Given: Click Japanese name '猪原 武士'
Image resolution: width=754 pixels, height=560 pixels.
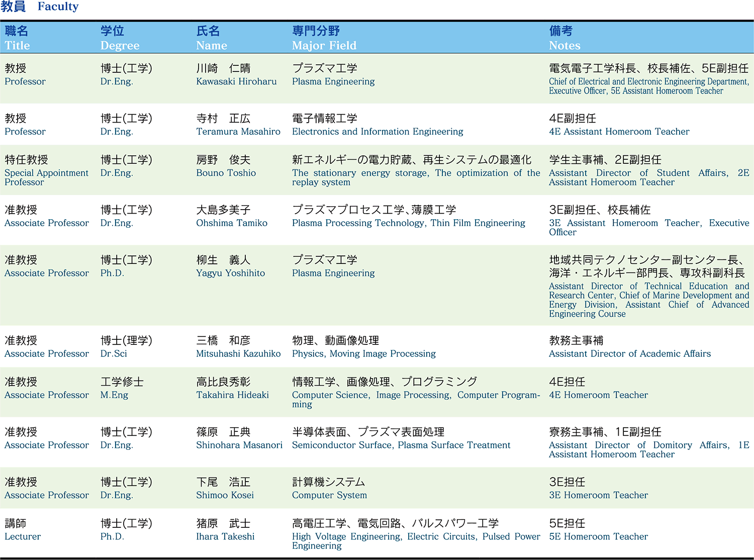Looking at the screenshot, I should pos(223,523).
